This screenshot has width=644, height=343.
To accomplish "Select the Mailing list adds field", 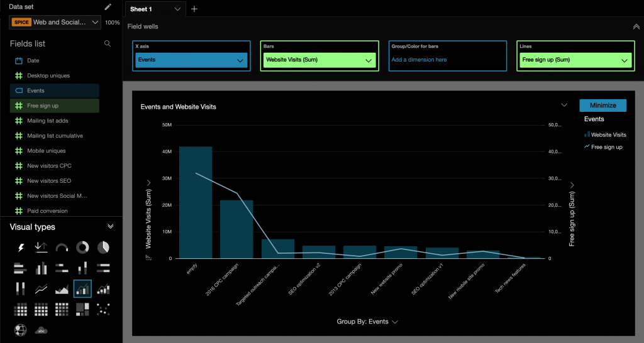I will (x=48, y=121).
